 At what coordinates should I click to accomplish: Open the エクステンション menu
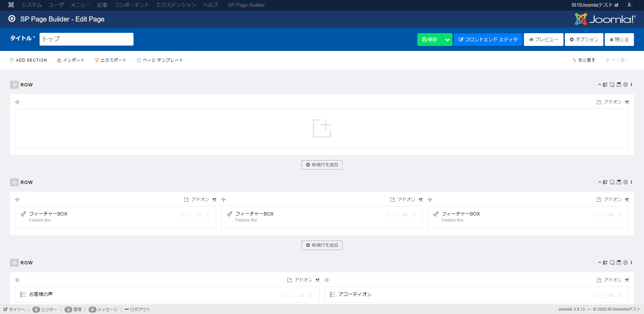tap(176, 5)
